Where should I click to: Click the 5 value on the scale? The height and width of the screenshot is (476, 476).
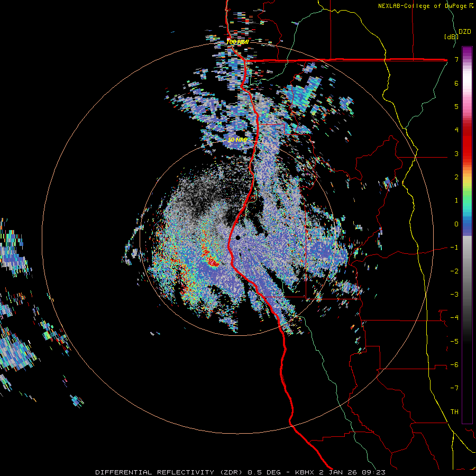(x=456, y=106)
